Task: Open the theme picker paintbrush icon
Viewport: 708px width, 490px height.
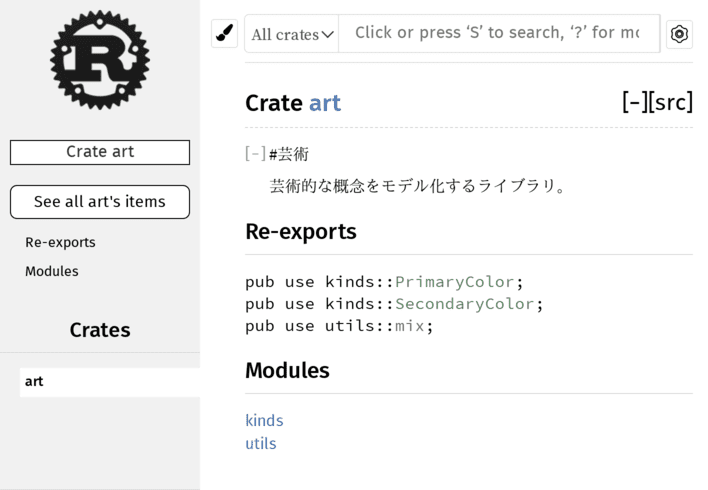Action: pos(224,33)
